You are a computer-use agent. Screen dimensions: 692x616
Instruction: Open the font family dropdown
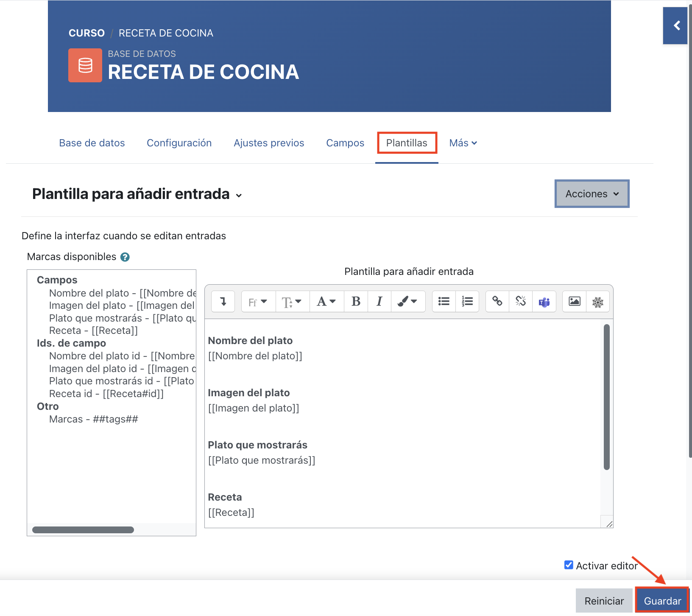click(258, 302)
